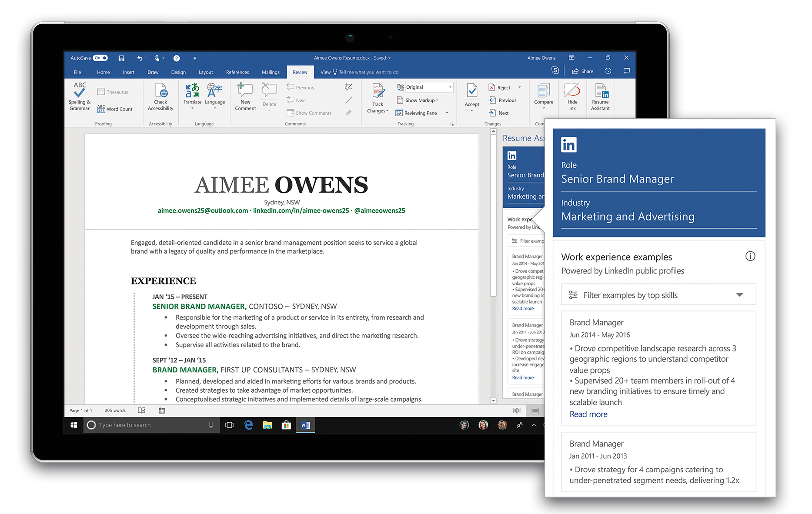The image size is (812, 514).
Task: Open Reviewing Pane dropdown arrow
Action: coord(447,113)
